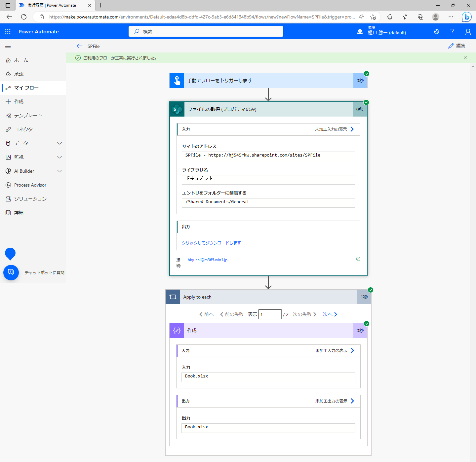The height and width of the screenshot is (462, 476).
Task: Open browser favorites icon
Action: coord(406,17)
